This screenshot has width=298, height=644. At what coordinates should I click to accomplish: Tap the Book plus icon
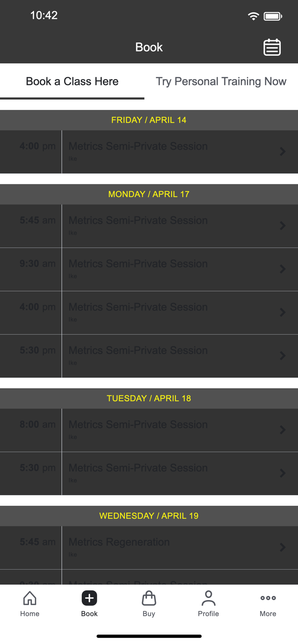(x=89, y=598)
